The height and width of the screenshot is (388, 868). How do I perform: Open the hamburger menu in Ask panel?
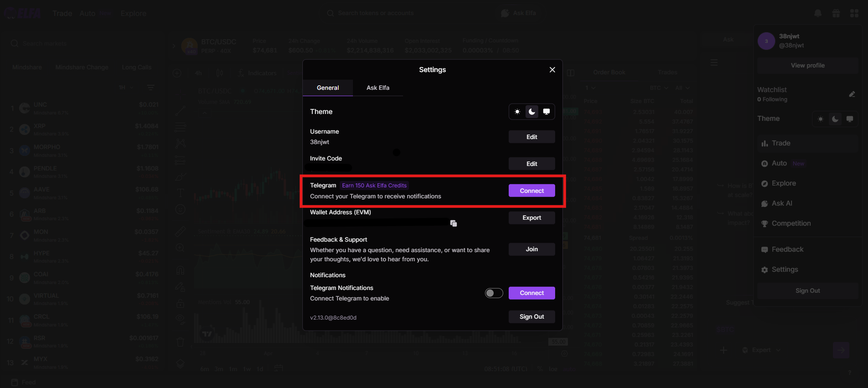click(714, 62)
